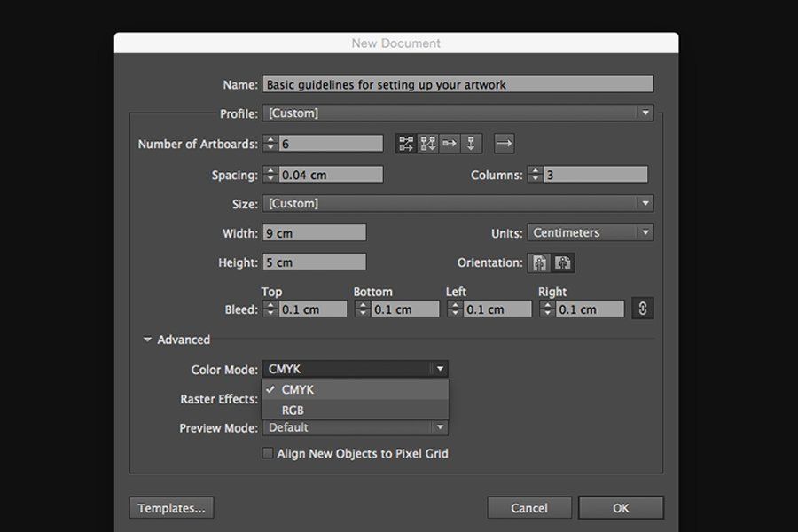
Task: Enable Align New Objects to Pixel Grid
Action: [267, 452]
